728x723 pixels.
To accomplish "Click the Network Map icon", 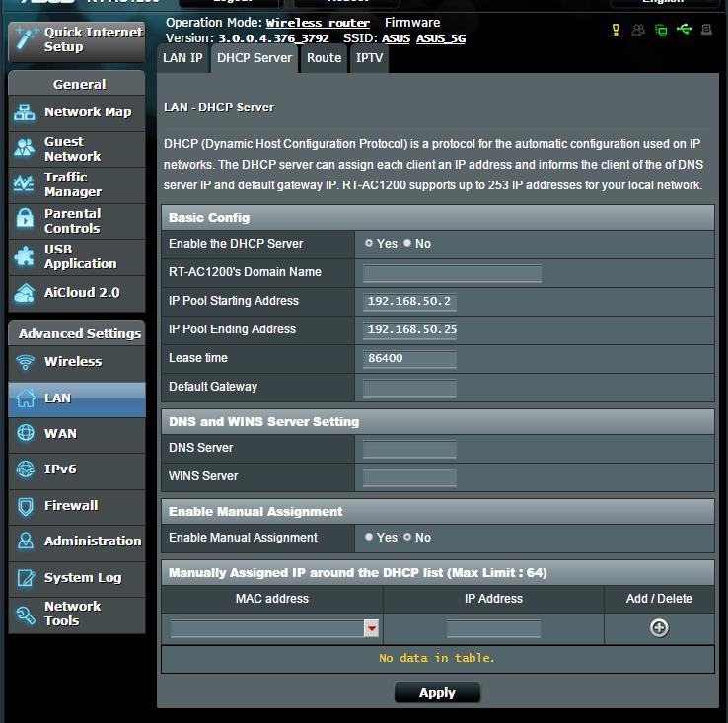I will click(24, 112).
